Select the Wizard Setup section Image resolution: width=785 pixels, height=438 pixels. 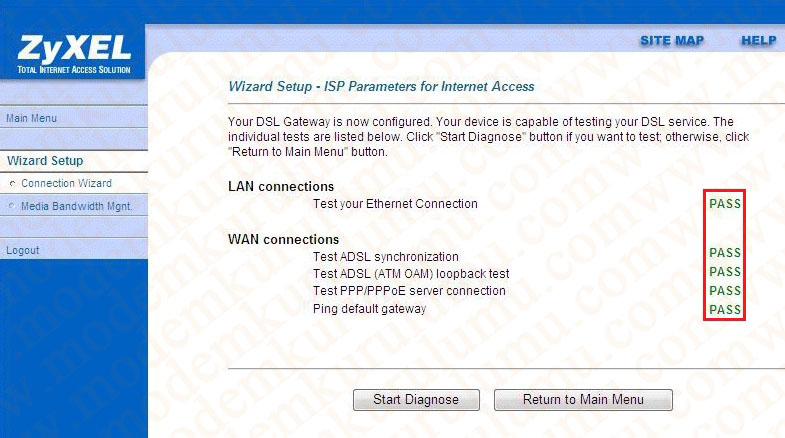click(45, 161)
